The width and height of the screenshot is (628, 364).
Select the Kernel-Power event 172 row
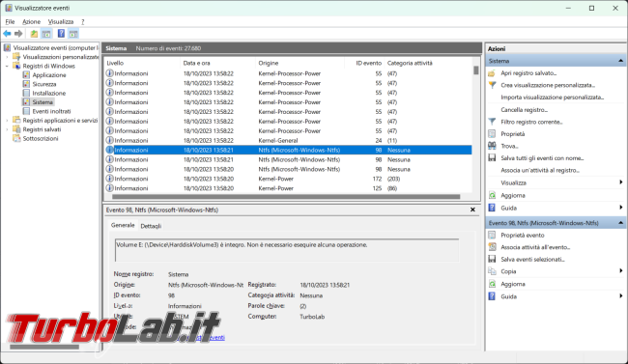(288, 179)
